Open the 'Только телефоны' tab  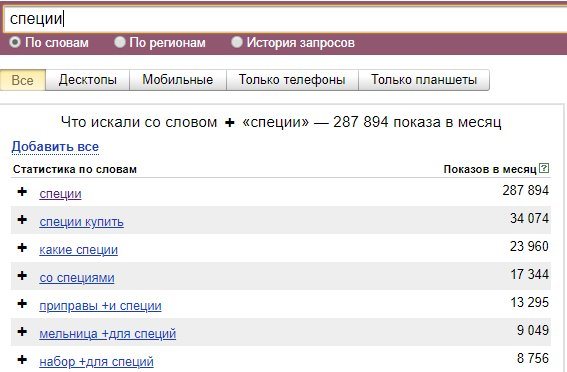click(292, 80)
